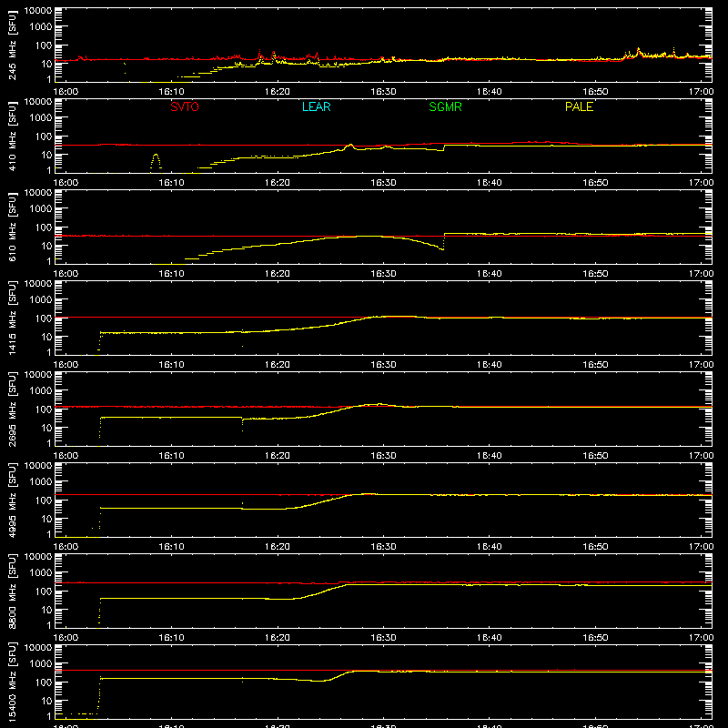Click the cyan LEAR station label
The width and height of the screenshot is (728, 728).
coord(316,106)
